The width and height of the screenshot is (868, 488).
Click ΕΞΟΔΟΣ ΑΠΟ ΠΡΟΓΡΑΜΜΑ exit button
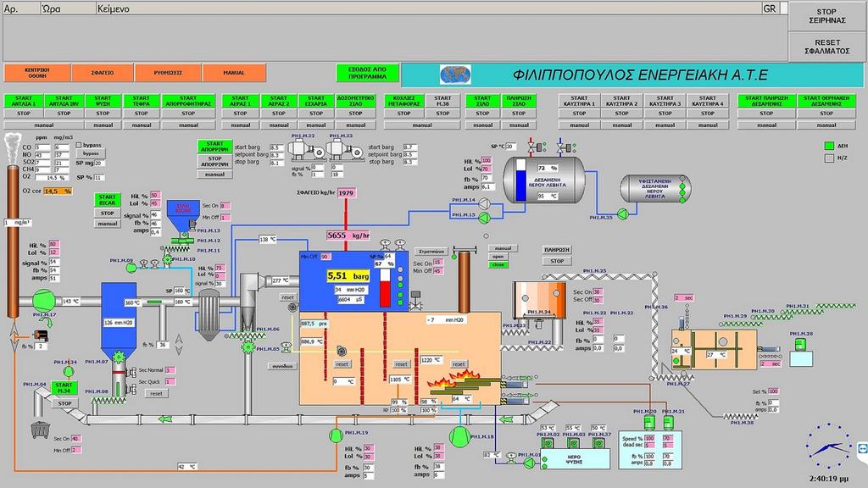point(368,73)
